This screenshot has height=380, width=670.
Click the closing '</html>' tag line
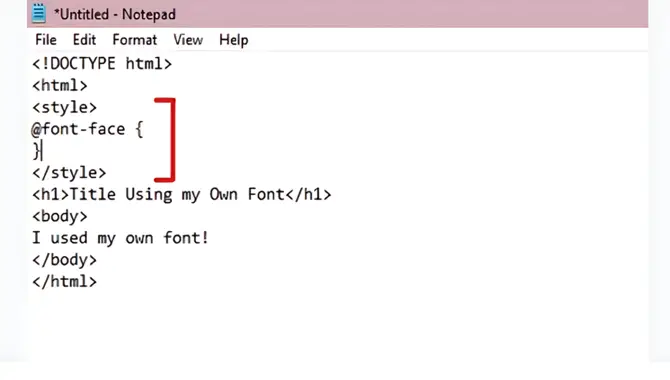click(x=65, y=282)
